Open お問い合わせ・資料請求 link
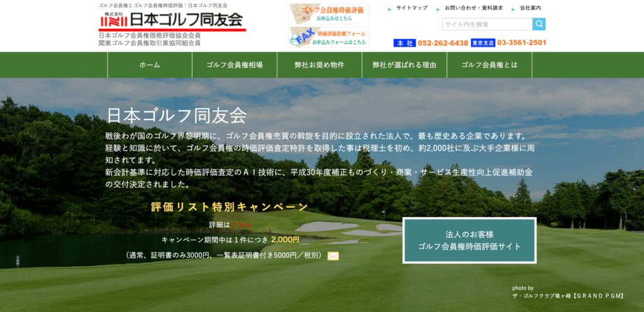The image size is (644, 312). coord(474,8)
